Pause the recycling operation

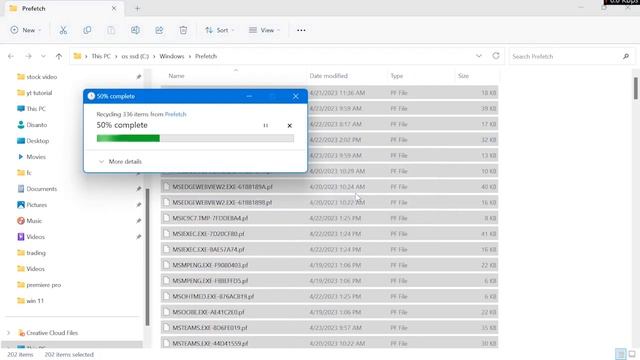[x=266, y=126]
